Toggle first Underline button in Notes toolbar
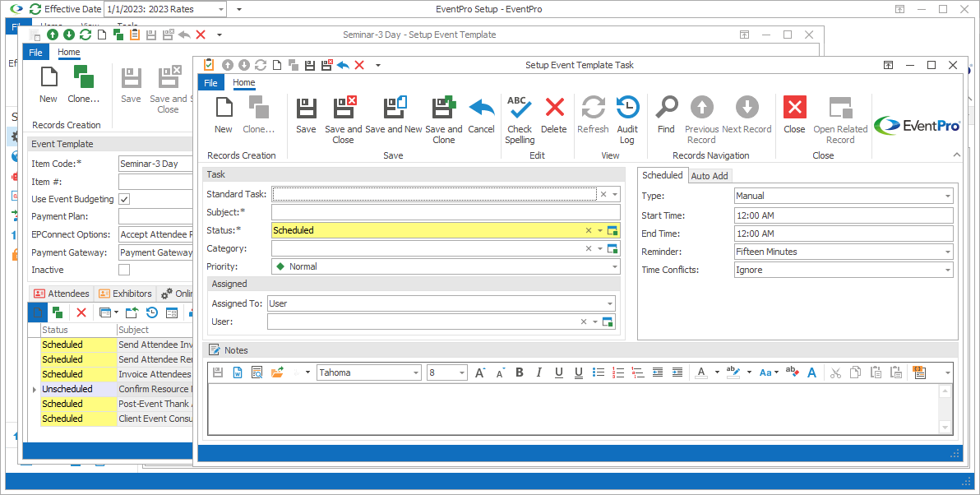Image resolution: width=980 pixels, height=495 pixels. pyautogui.click(x=559, y=372)
